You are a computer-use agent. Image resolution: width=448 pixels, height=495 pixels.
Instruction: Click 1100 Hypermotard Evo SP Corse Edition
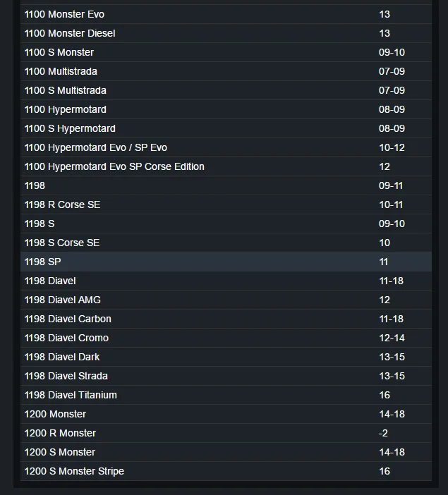click(x=114, y=166)
